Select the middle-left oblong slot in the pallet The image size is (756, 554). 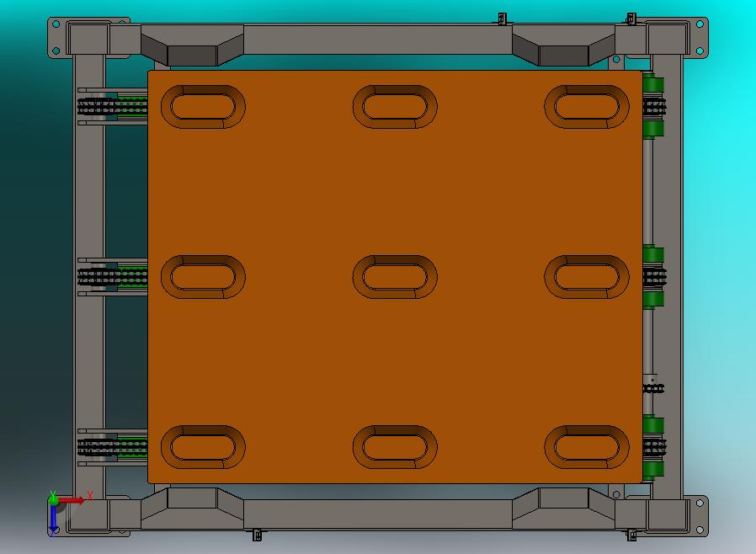(203, 277)
